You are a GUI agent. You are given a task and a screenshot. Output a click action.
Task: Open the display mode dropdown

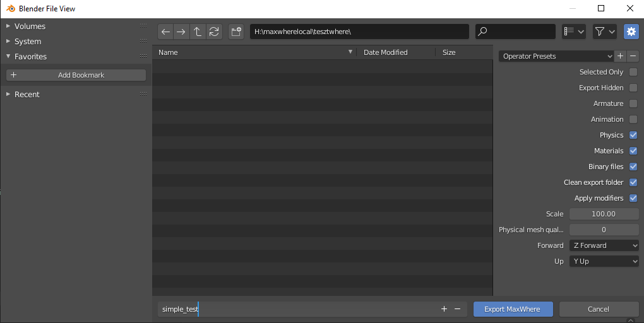(x=574, y=32)
